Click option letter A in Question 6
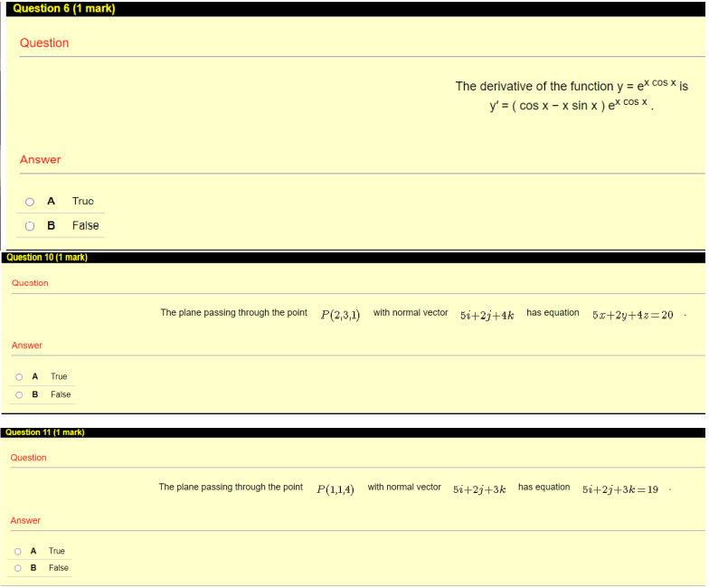The height and width of the screenshot is (588, 709). click(51, 201)
